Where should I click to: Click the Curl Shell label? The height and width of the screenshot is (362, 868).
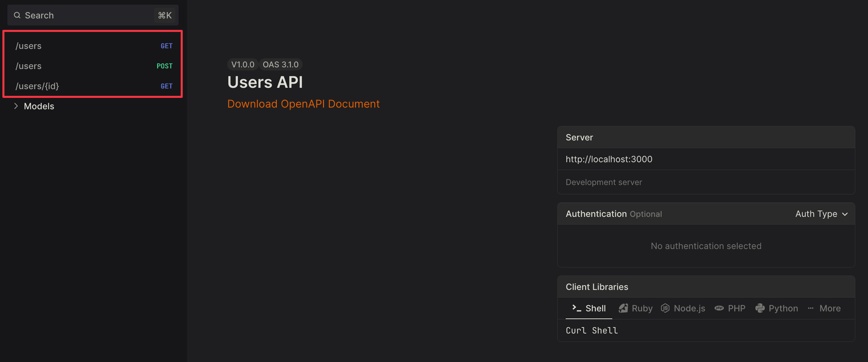coord(592,330)
